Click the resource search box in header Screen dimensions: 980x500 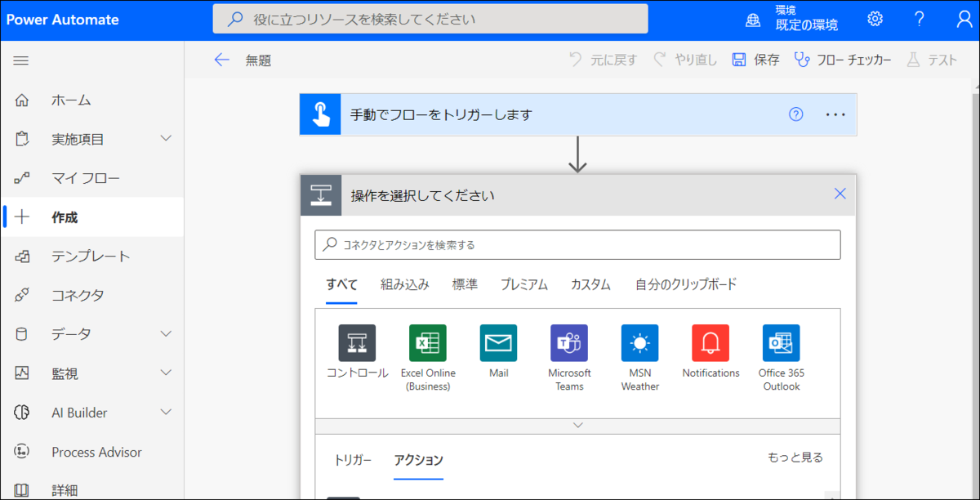coord(430,19)
